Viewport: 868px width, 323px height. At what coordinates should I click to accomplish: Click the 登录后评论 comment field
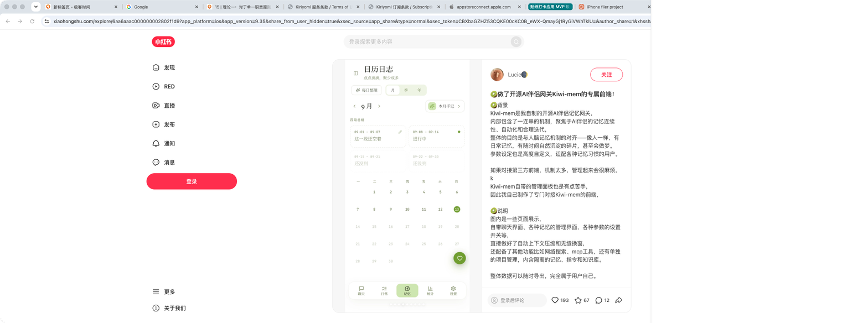tap(516, 300)
